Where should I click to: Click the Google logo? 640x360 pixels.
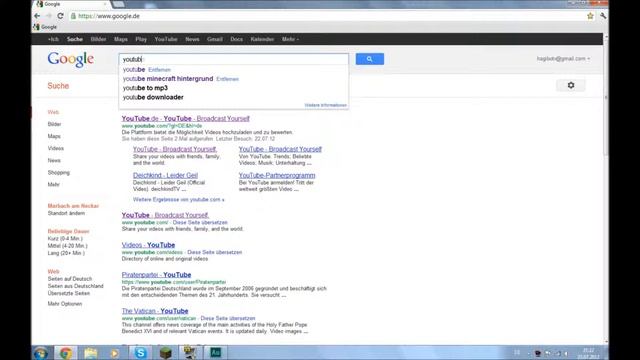pyautogui.click(x=71, y=60)
